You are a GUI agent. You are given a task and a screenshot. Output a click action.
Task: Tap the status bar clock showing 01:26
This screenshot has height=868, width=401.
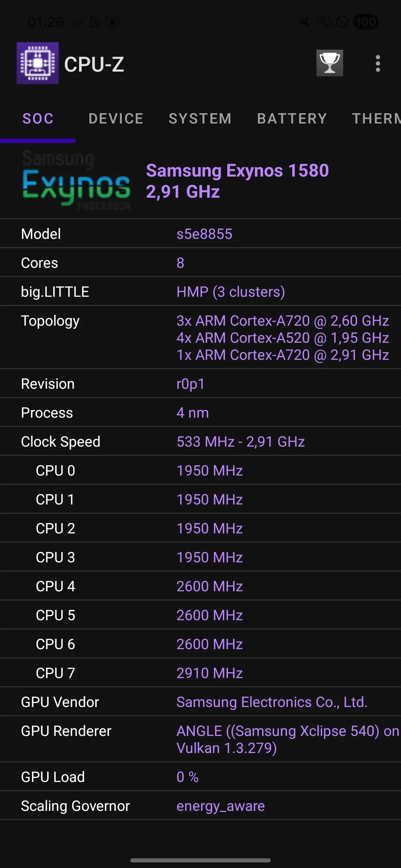(x=46, y=22)
